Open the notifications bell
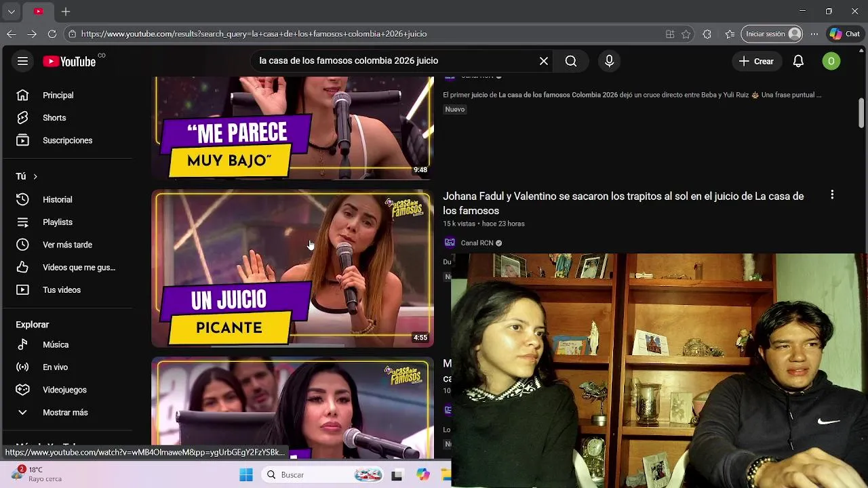 point(798,61)
